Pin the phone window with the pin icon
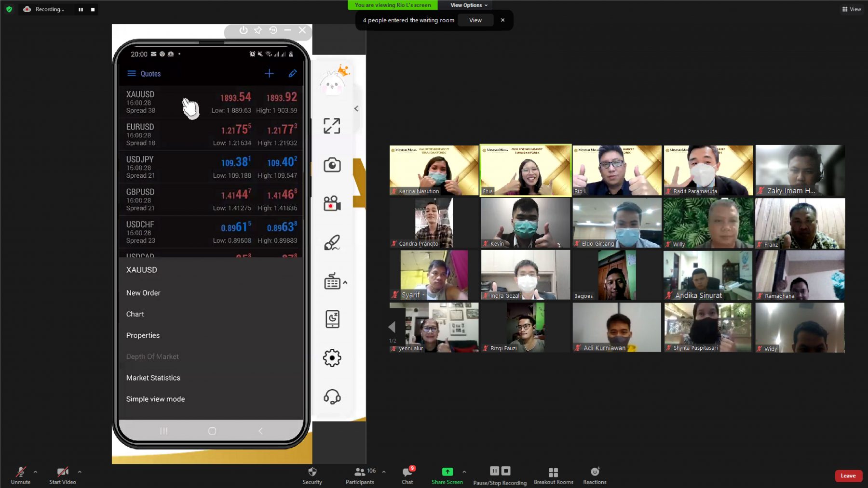 pos(258,30)
